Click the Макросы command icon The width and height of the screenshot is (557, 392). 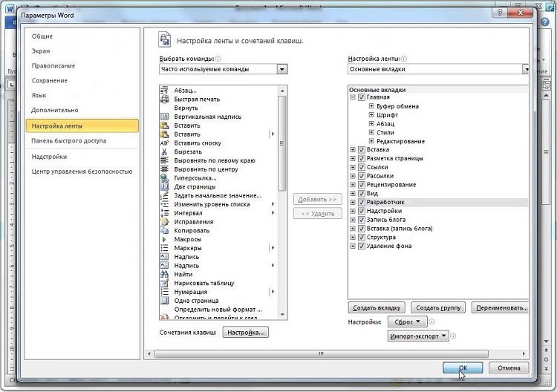(165, 240)
